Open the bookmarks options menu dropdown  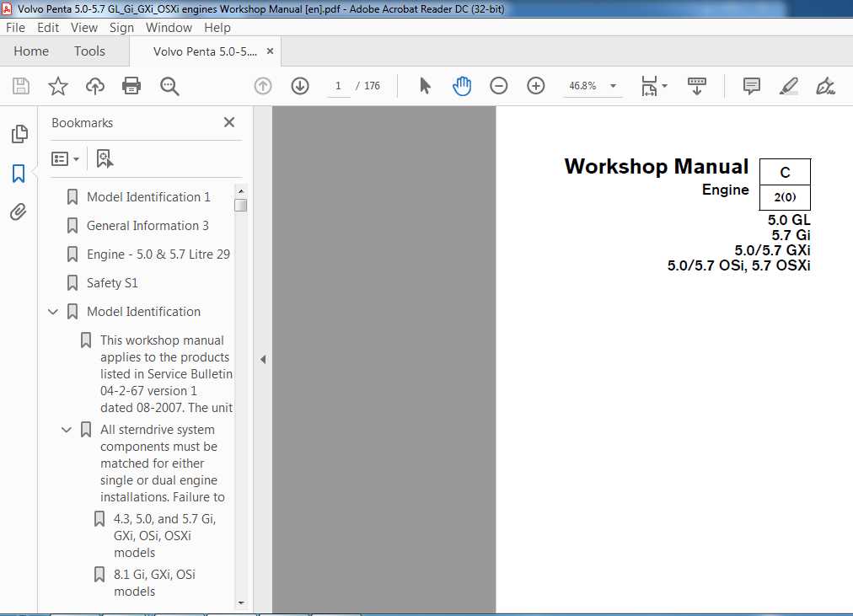point(65,158)
